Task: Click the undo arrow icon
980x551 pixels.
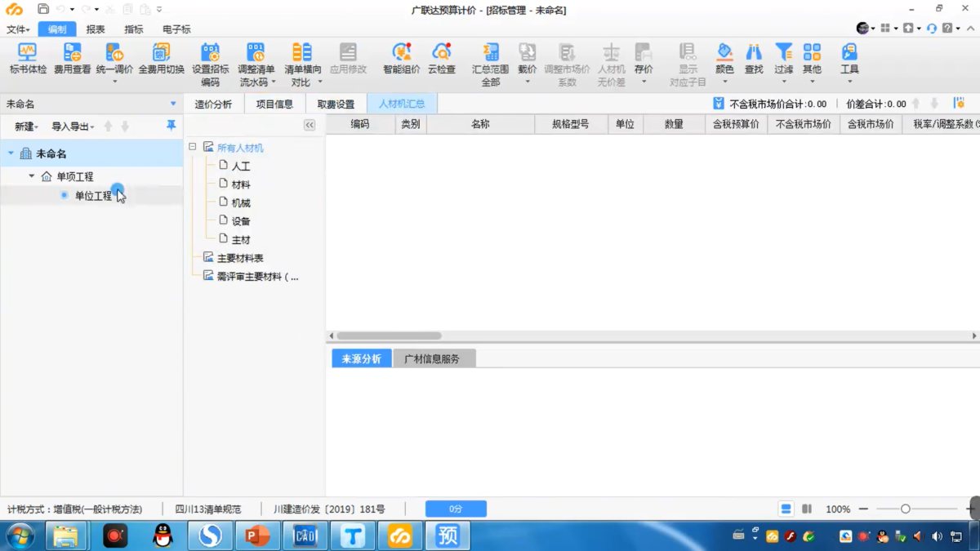Action: click(60, 9)
